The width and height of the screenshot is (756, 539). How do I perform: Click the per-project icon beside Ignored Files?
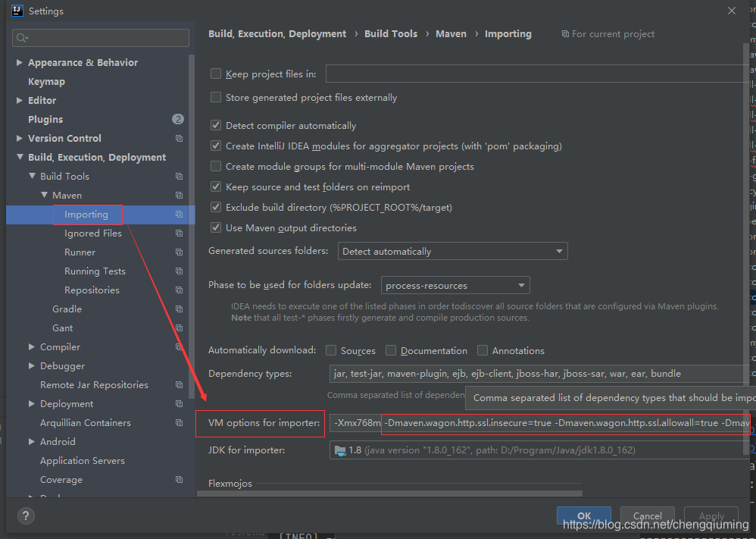click(179, 233)
